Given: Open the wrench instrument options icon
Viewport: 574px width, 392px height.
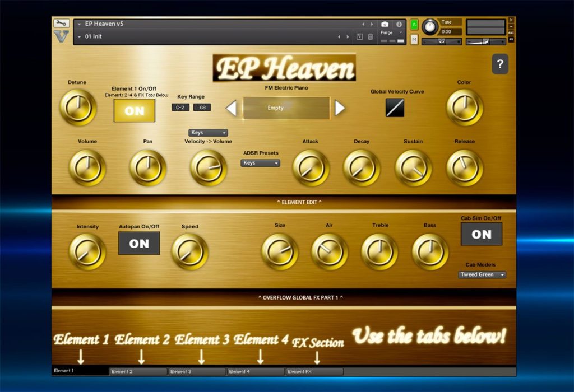Looking at the screenshot, I should (61, 24).
